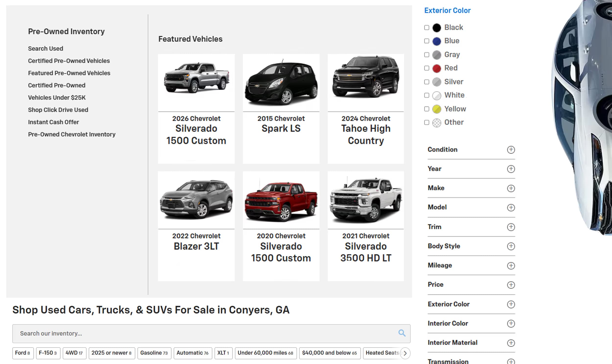Viewport: 612px width, 364px height.
Task: Click the magnifier search icon
Action: [401, 333]
